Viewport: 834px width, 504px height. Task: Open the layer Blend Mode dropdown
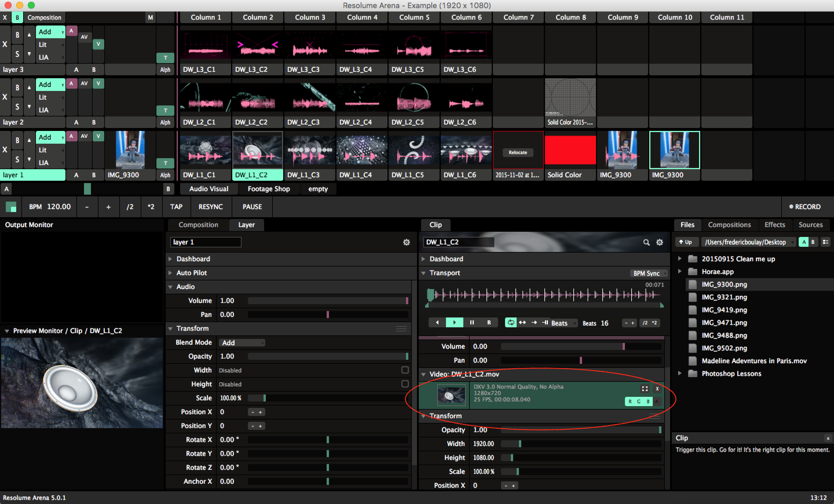(x=242, y=343)
